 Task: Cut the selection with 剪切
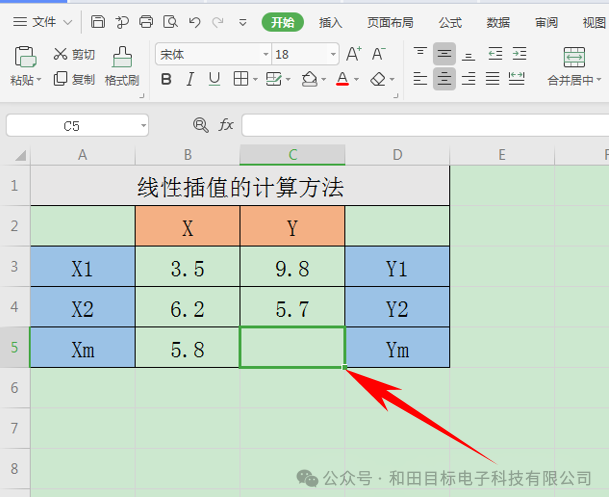[x=74, y=54]
